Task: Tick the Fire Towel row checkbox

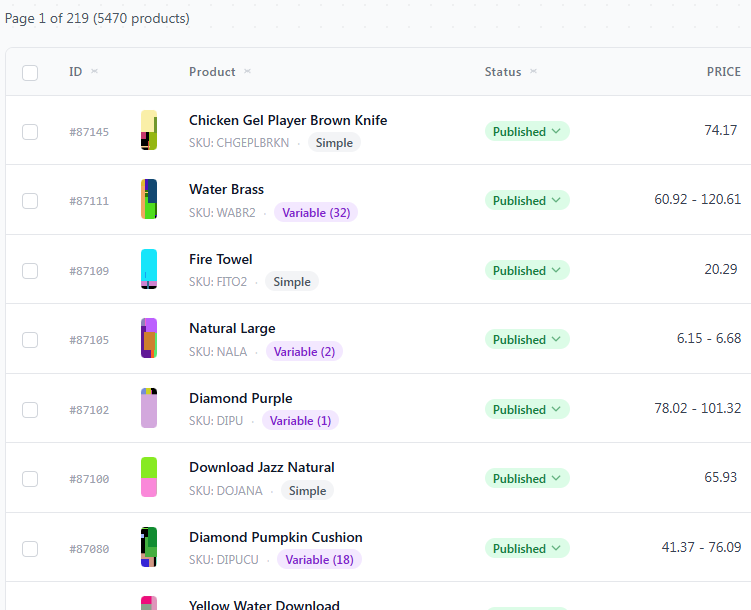Action: [30, 271]
